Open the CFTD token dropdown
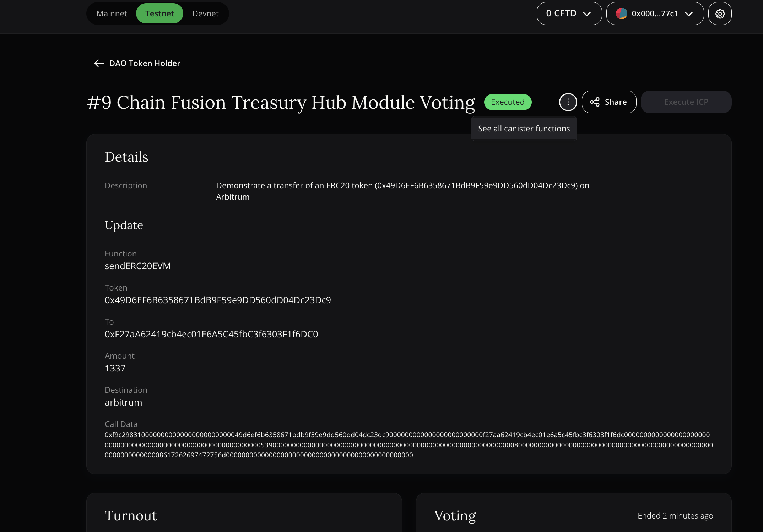The image size is (763, 532). click(x=569, y=13)
